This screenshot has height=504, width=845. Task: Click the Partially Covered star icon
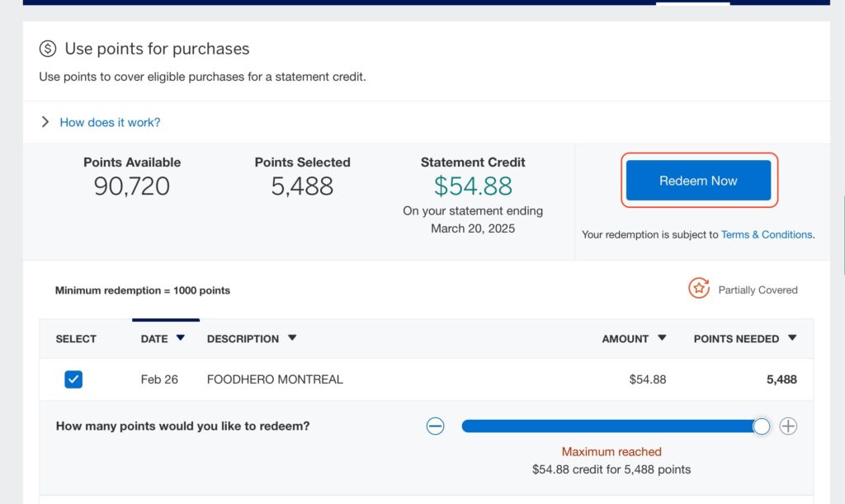point(699,289)
